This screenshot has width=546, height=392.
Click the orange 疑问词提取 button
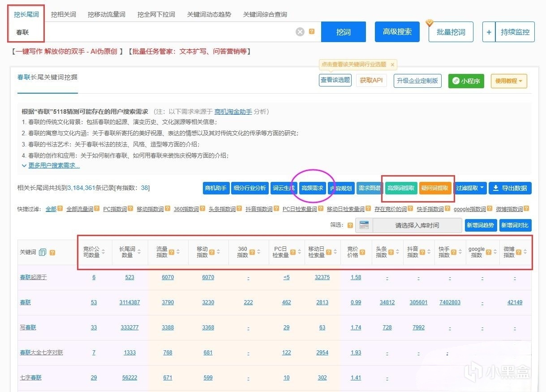tap(434, 188)
